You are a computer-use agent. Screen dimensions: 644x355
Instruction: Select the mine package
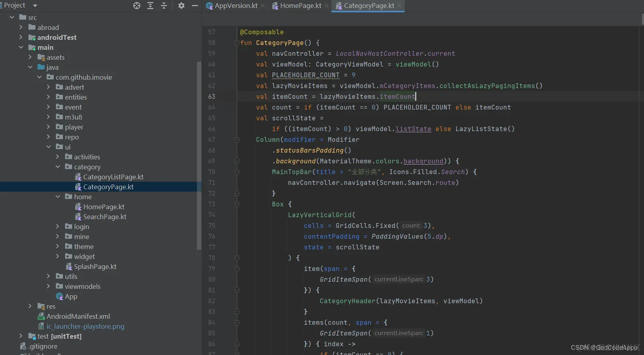tap(81, 237)
